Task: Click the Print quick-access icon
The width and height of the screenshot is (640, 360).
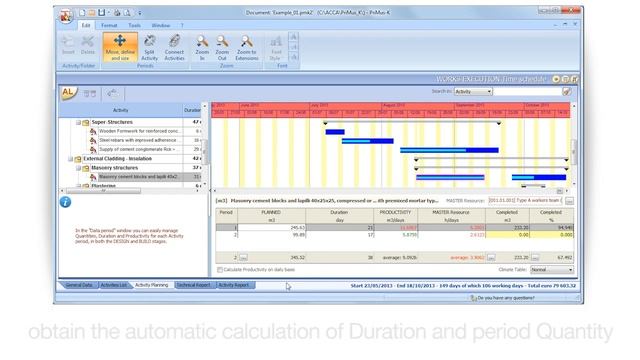Action: pyautogui.click(x=117, y=13)
